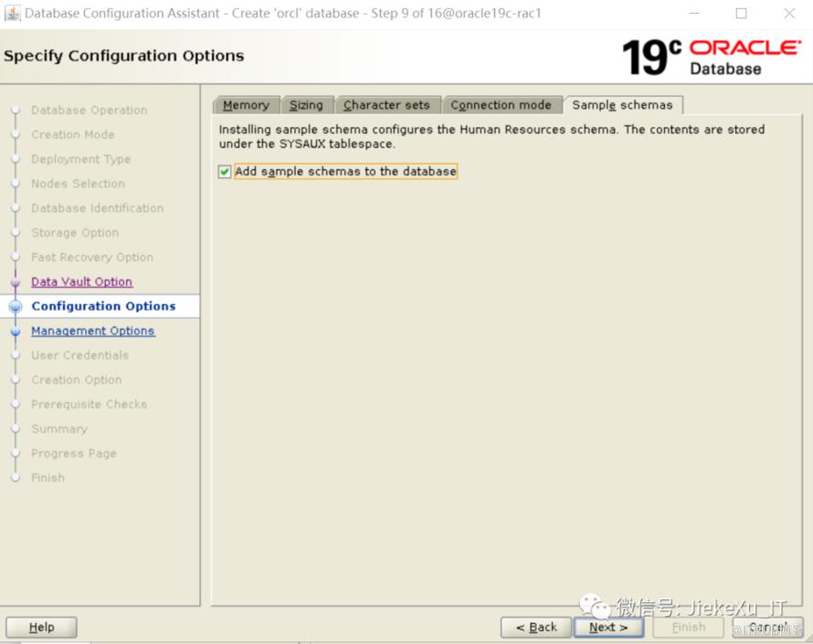This screenshot has width=813, height=644.
Task: Select the Character sets tab
Action: point(386,105)
